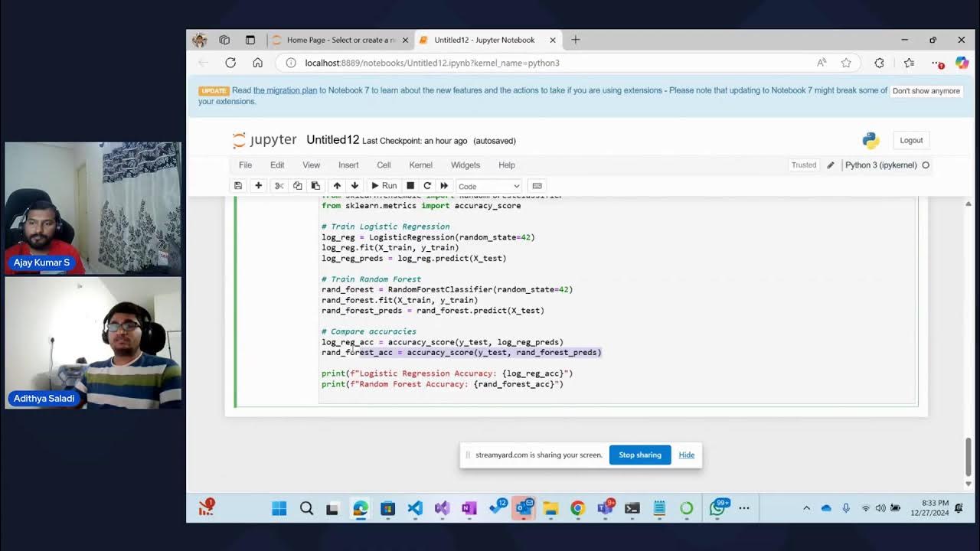980x551 pixels.
Task: Open File Explorer from the taskbar
Action: (550, 508)
